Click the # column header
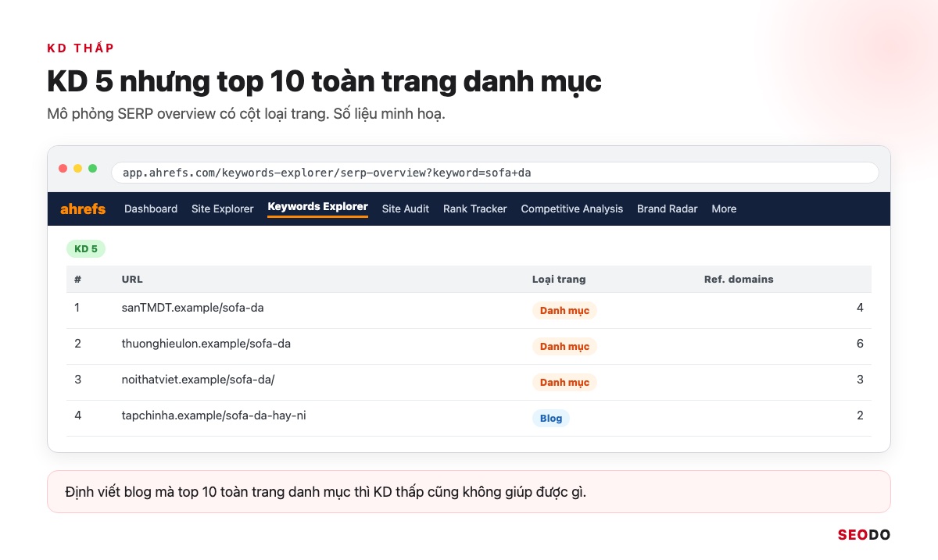 coord(78,279)
